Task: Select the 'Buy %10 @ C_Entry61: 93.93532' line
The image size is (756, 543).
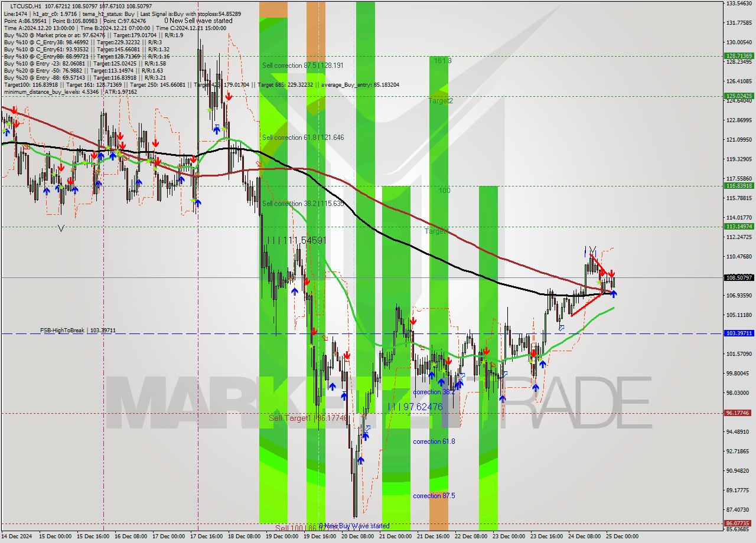Action: click(87, 49)
